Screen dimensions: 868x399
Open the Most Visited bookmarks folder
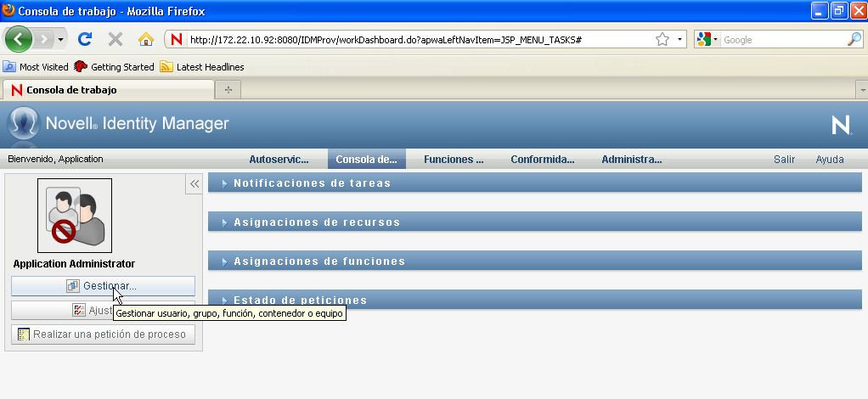coord(36,67)
